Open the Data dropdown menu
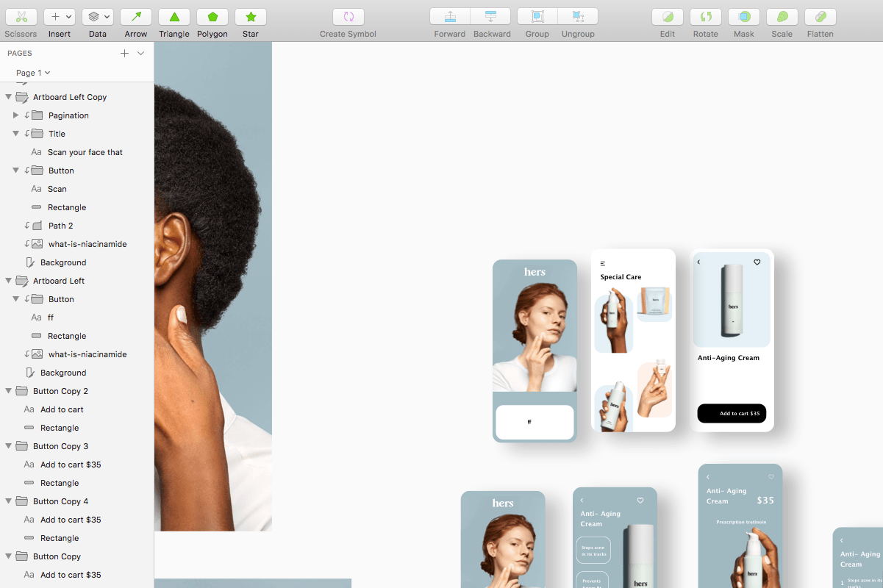883x588 pixels. pyautogui.click(x=98, y=17)
